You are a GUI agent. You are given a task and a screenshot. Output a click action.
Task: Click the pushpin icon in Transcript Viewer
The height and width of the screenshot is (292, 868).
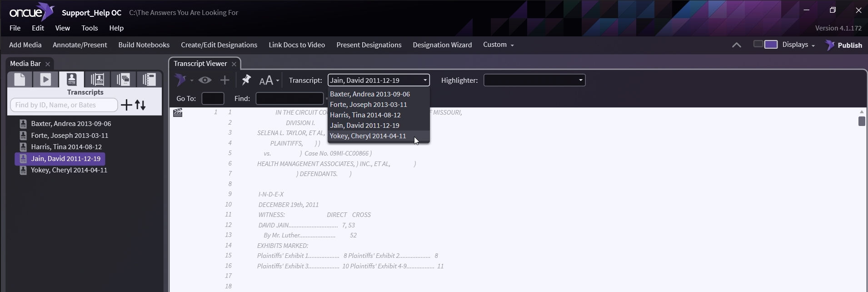click(246, 81)
